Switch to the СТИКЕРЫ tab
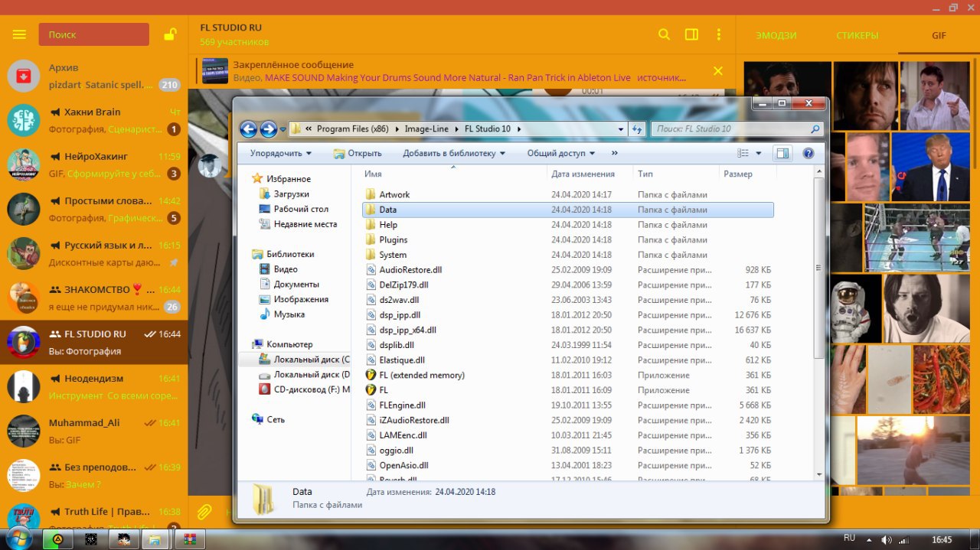The height and width of the screenshot is (550, 980). (857, 35)
